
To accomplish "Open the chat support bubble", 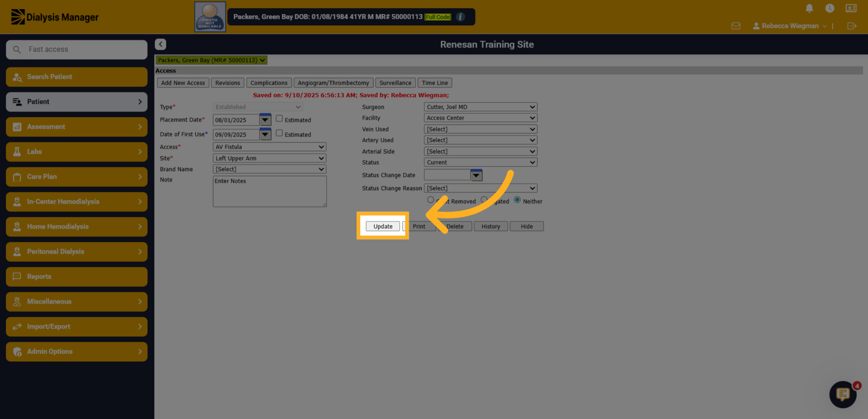I will [x=843, y=394].
